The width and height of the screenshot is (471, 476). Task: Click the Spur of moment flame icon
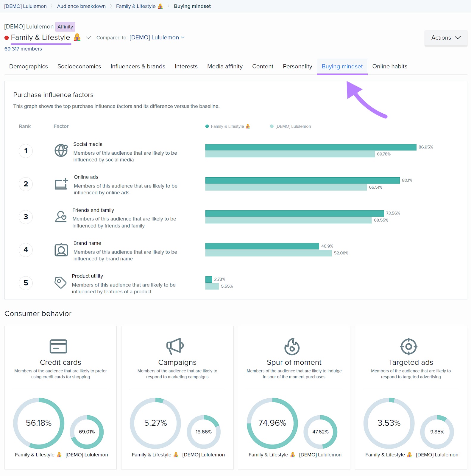pos(292,346)
